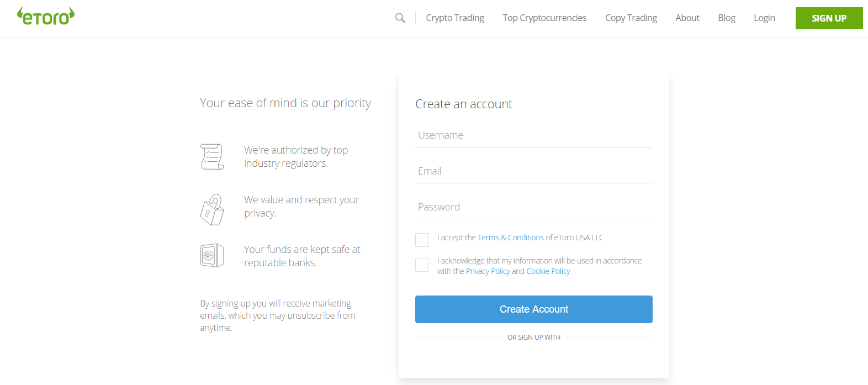View the Cookie Policy
This screenshot has width=868, height=385.
[x=548, y=271]
